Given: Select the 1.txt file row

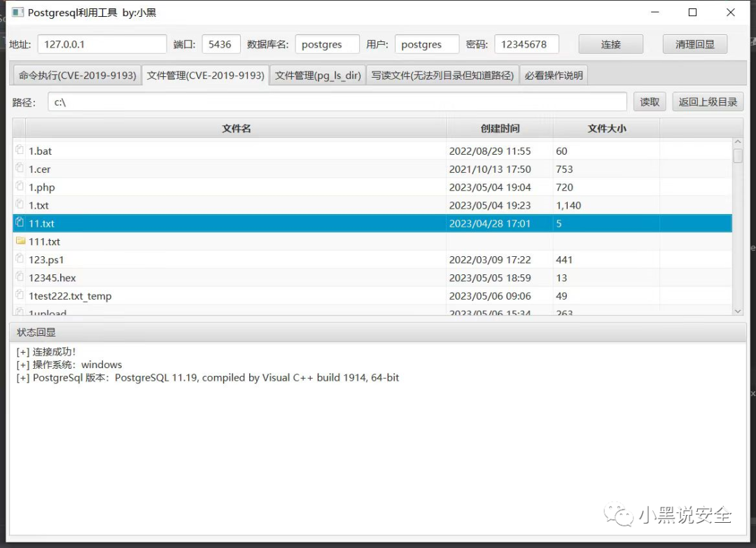Looking at the screenshot, I should click(x=372, y=205).
